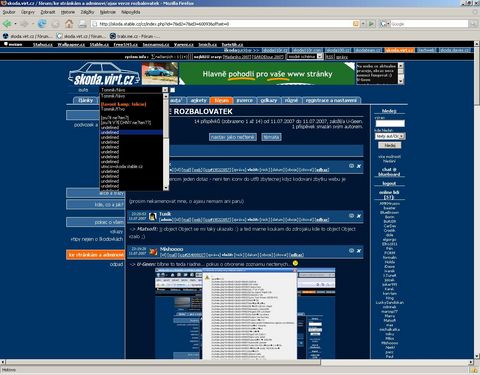
Task: Click the RSS feed icon in address bar
Action: click(x=356, y=24)
